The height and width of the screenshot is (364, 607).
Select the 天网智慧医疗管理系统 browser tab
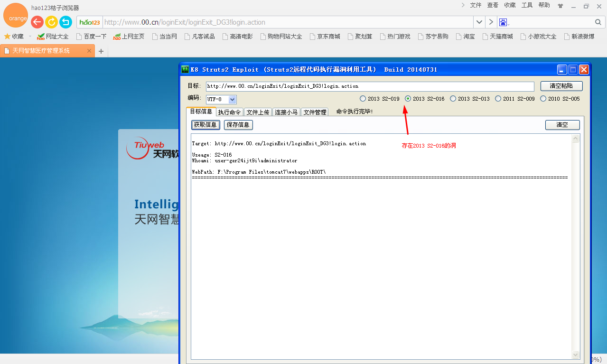point(47,51)
